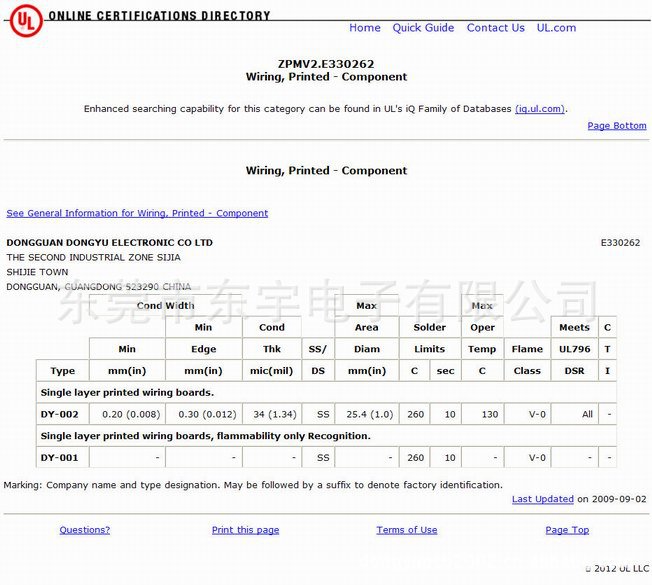Select the SS cell in DY-001 row

318,457
